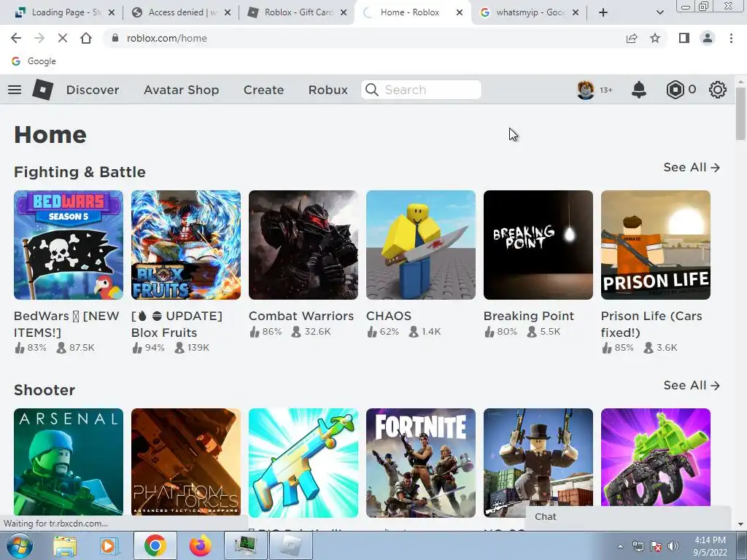Click the search magnifier icon
This screenshot has width=747, height=560.
coord(371,90)
